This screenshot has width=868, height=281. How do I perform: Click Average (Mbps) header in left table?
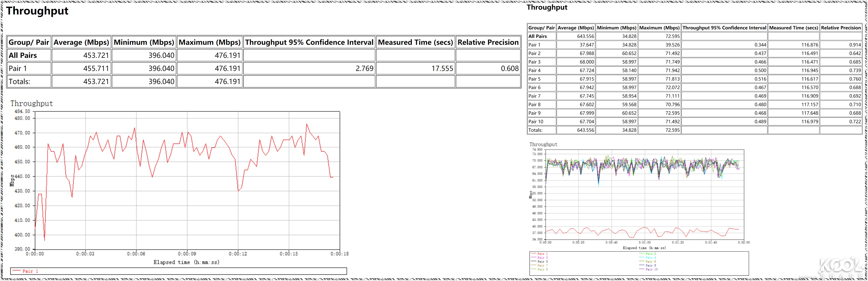[81, 42]
